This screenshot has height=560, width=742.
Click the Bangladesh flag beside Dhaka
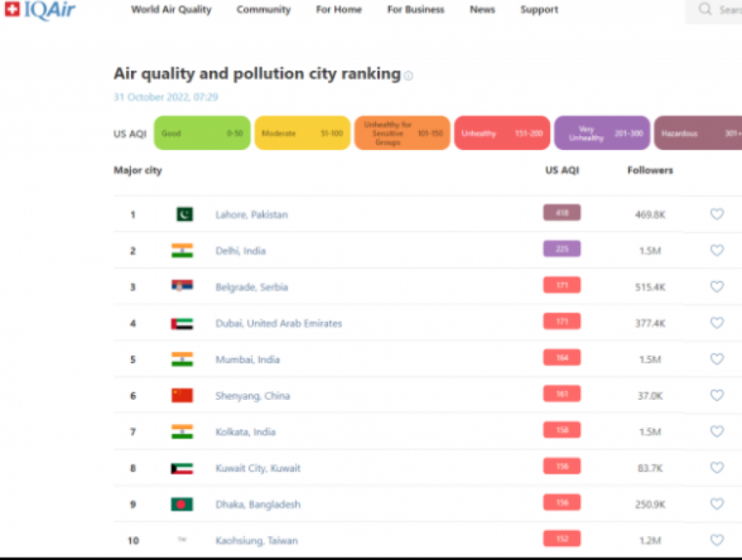point(182,505)
